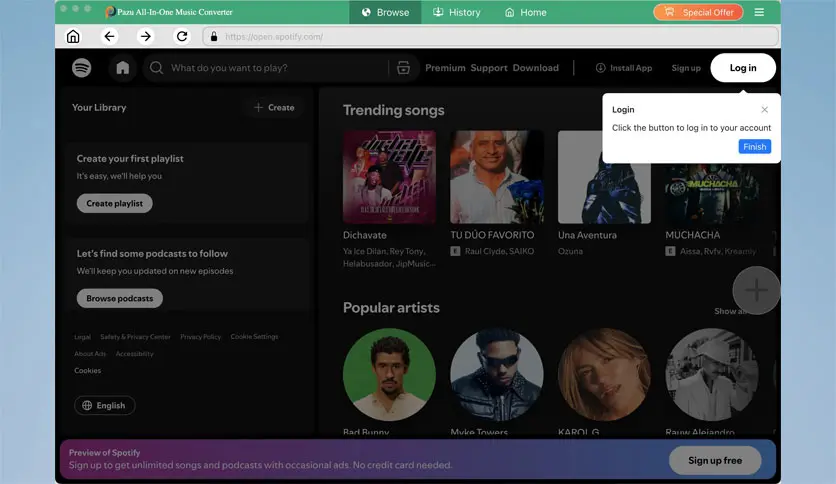The image size is (836, 484).
Task: Open Bad Bunny artist picture
Action: coord(389,375)
